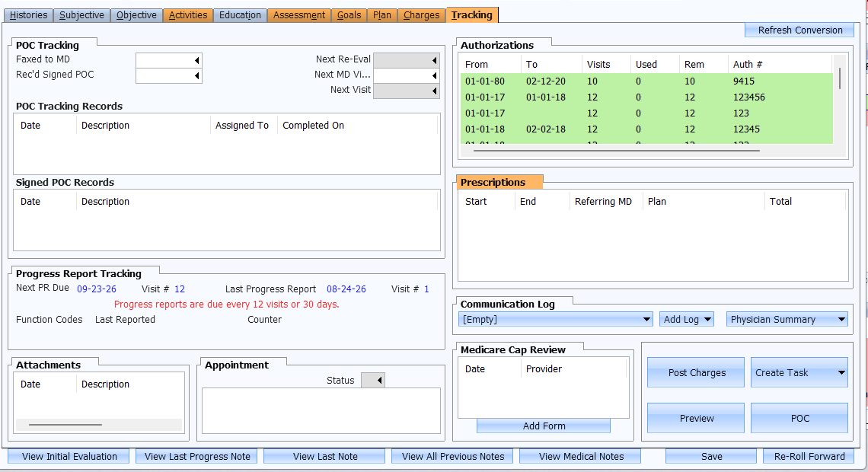Open the Add Log dropdown

(x=687, y=319)
